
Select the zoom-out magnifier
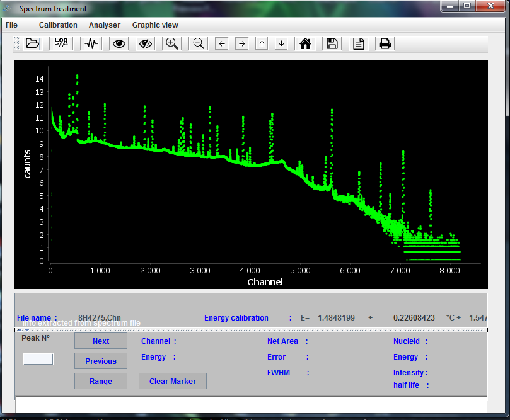[x=197, y=43]
